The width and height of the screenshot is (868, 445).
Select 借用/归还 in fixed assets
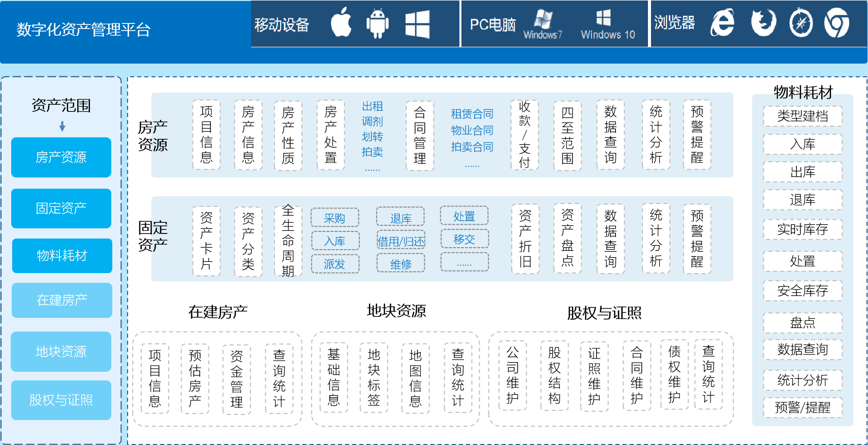tap(400, 241)
